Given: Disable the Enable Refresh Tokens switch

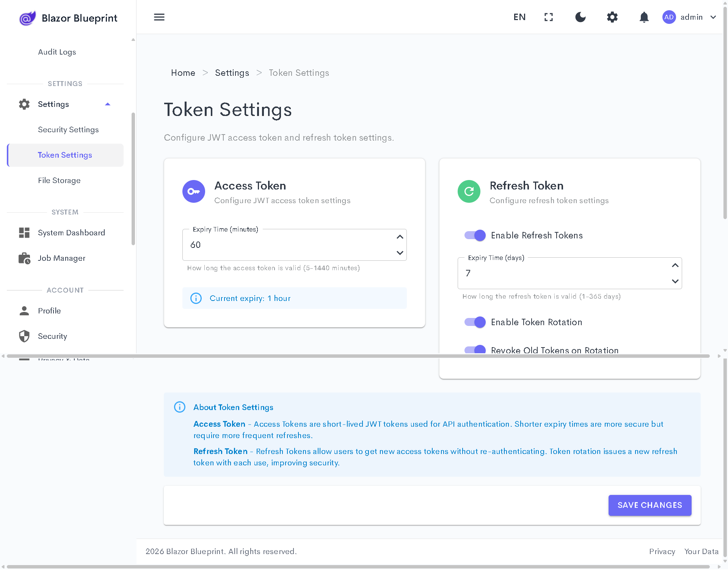Looking at the screenshot, I should tap(475, 235).
